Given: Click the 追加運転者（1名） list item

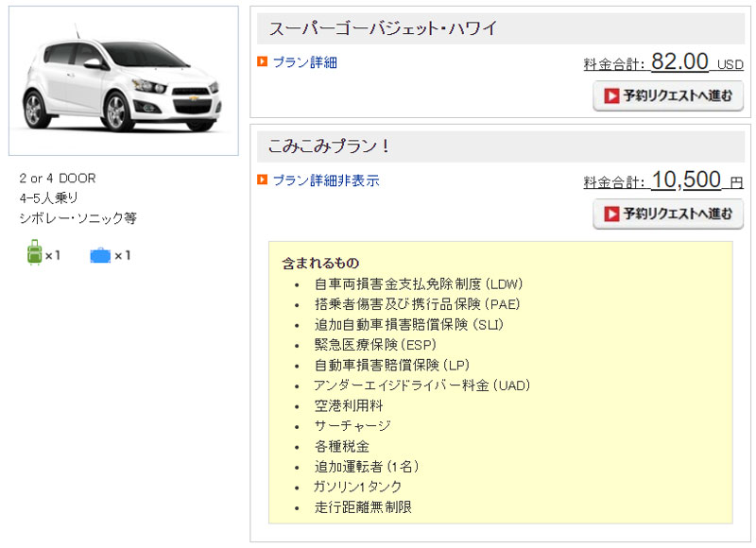Looking at the screenshot, I should 367,467.
